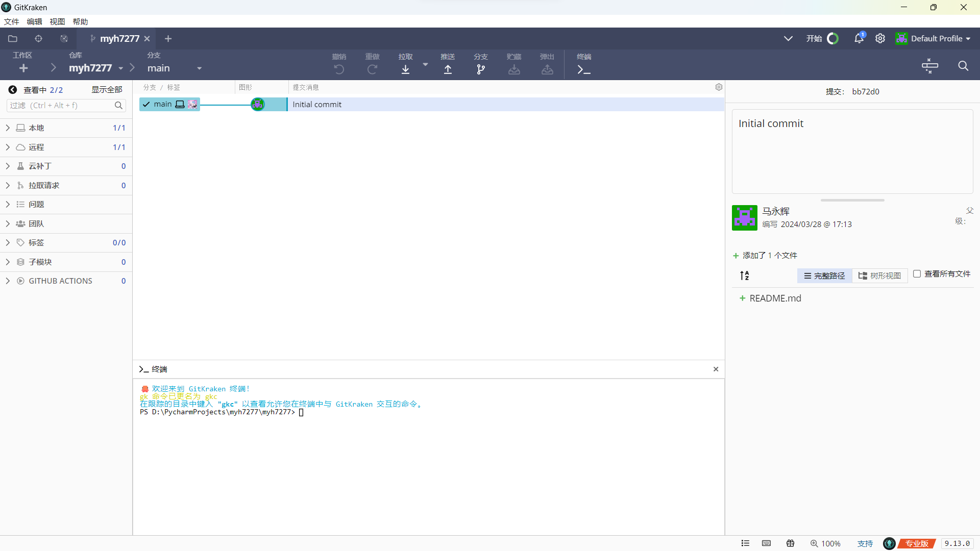The image size is (980, 551).
Task: Open the notifications bell
Action: pos(859,39)
